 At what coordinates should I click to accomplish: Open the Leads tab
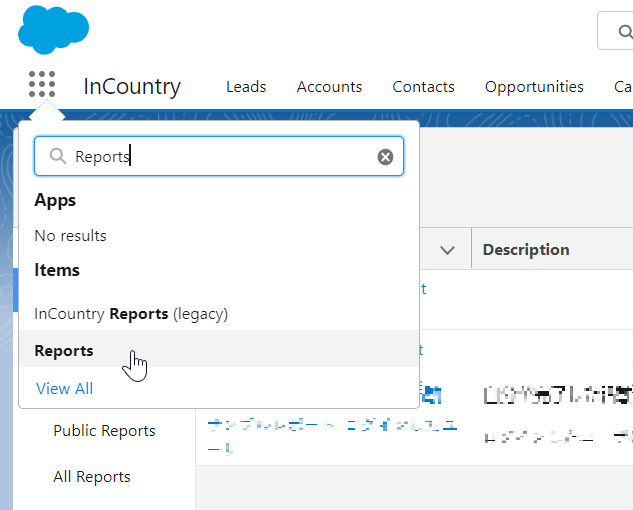point(246,87)
